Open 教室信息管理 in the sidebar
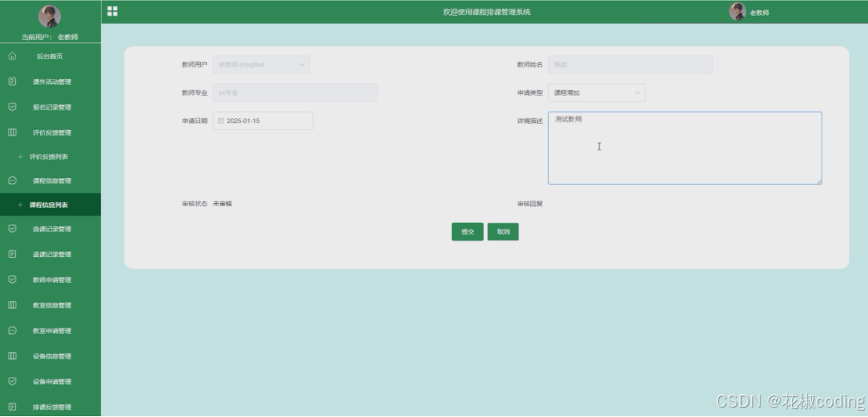Viewport: 868px width, 417px height. pos(50,305)
